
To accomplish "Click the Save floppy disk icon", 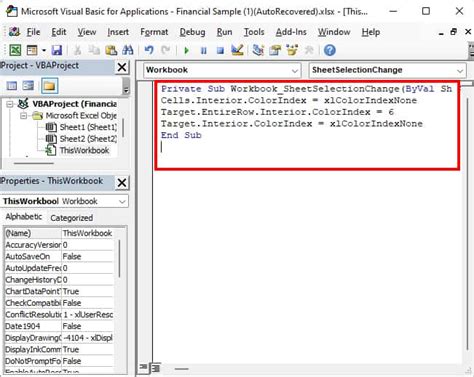I will [x=57, y=50].
